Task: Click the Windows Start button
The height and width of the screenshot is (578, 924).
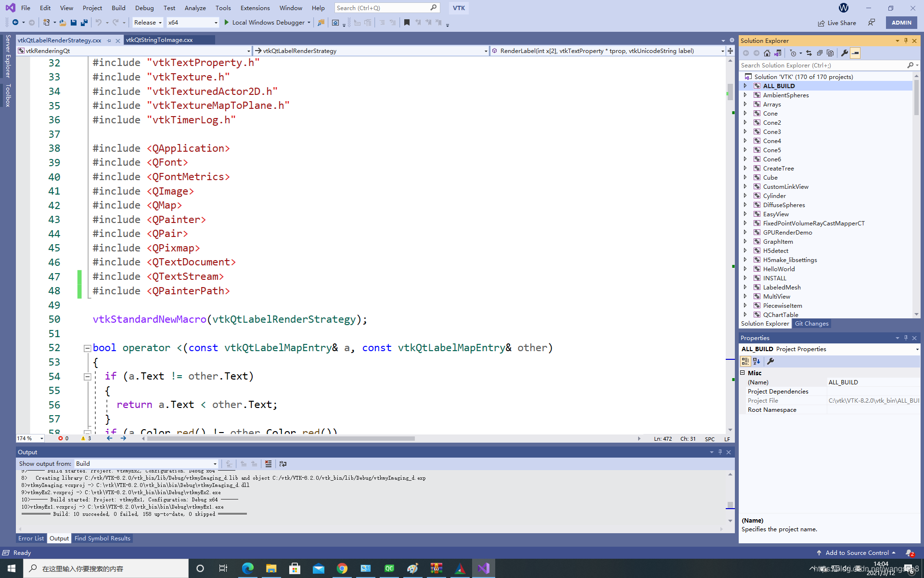Action: 11,568
